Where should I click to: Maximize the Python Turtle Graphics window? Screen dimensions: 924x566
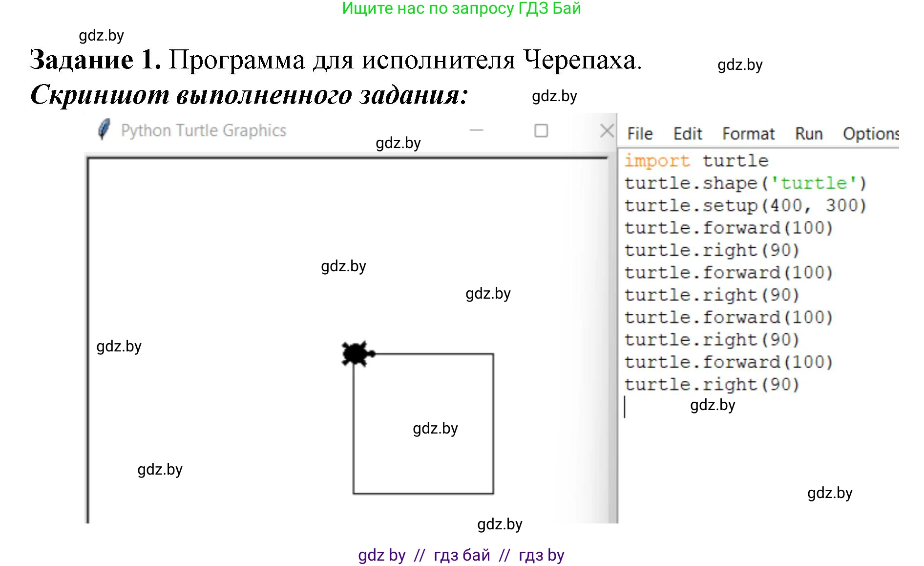(x=541, y=131)
